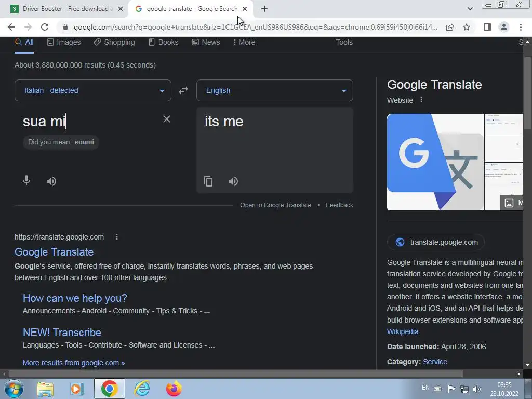The width and height of the screenshot is (532, 399).
Task: Open Firefox from taskbar
Action: coord(174,389)
